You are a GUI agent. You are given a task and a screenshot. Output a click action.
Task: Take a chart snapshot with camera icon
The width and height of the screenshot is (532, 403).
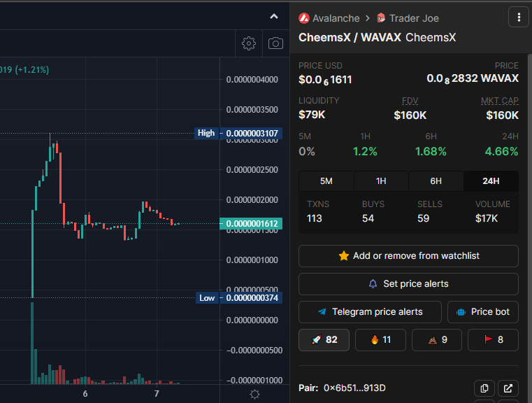[x=275, y=43]
